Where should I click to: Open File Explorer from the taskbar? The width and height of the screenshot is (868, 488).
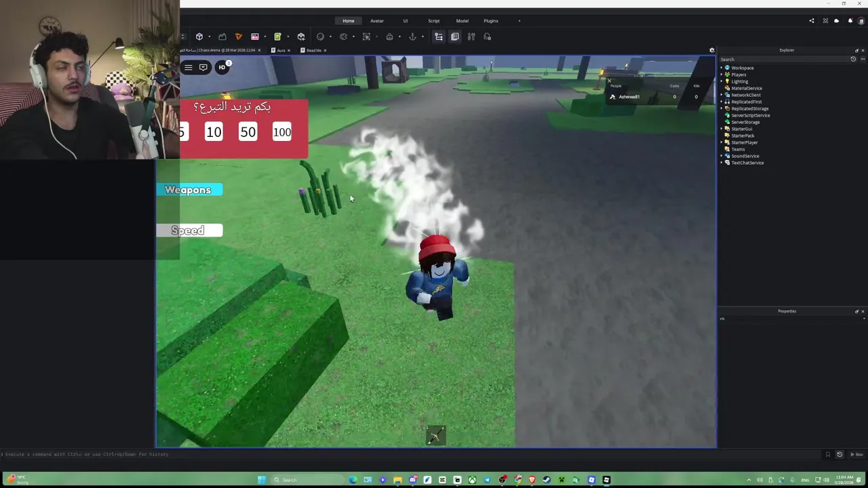tap(397, 480)
